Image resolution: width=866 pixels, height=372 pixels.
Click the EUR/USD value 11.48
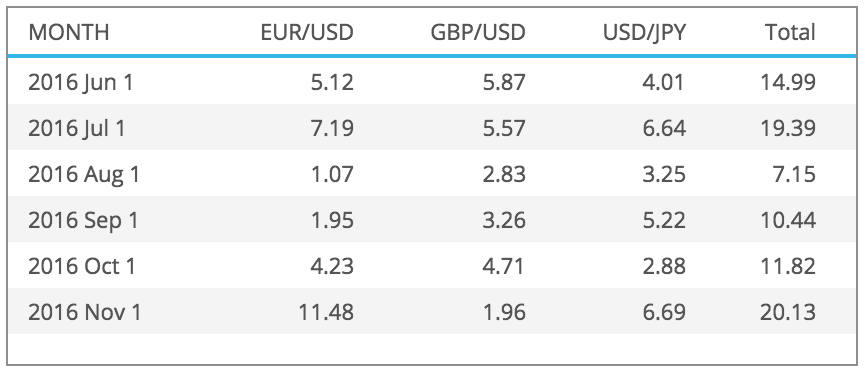(326, 313)
